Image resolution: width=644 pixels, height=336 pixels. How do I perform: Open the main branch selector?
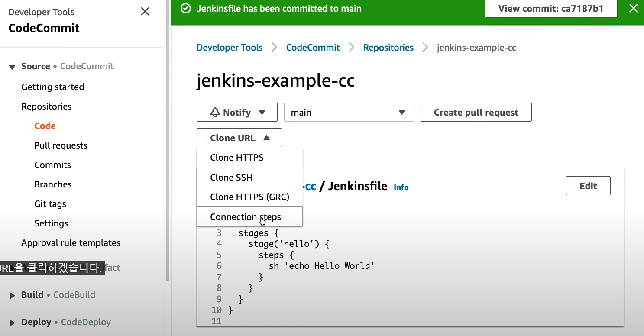click(349, 112)
